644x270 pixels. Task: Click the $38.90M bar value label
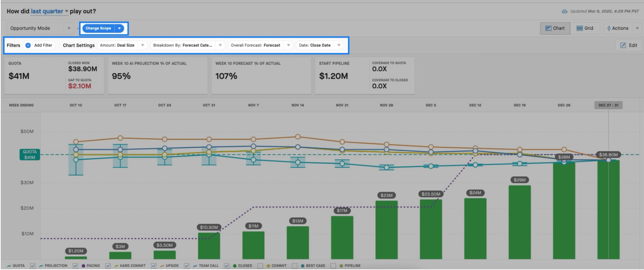click(608, 154)
